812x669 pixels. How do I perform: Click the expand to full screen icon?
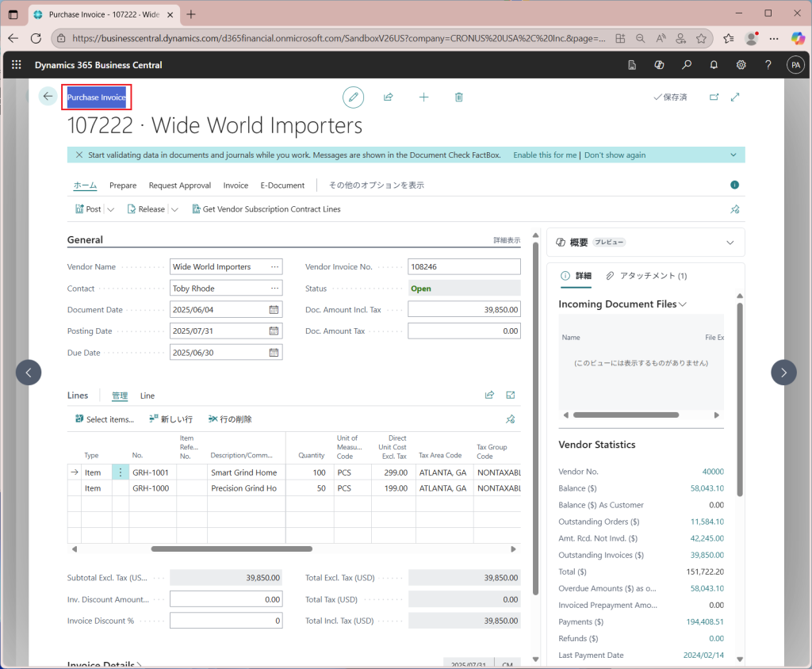(x=735, y=97)
